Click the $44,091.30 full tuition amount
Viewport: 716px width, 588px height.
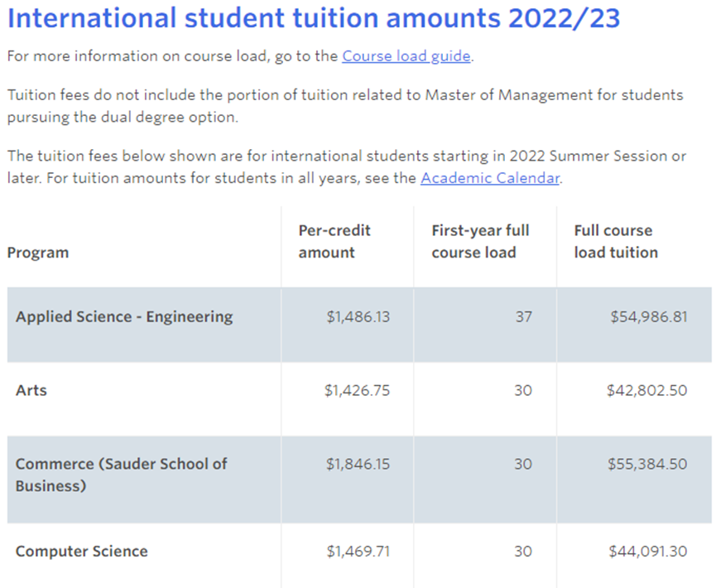pyautogui.click(x=647, y=551)
